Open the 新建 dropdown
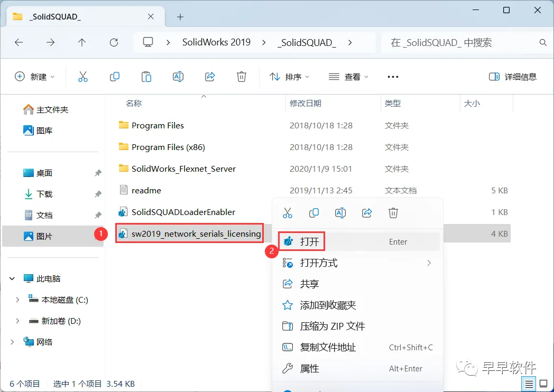This screenshot has width=554, height=392. 35,77
